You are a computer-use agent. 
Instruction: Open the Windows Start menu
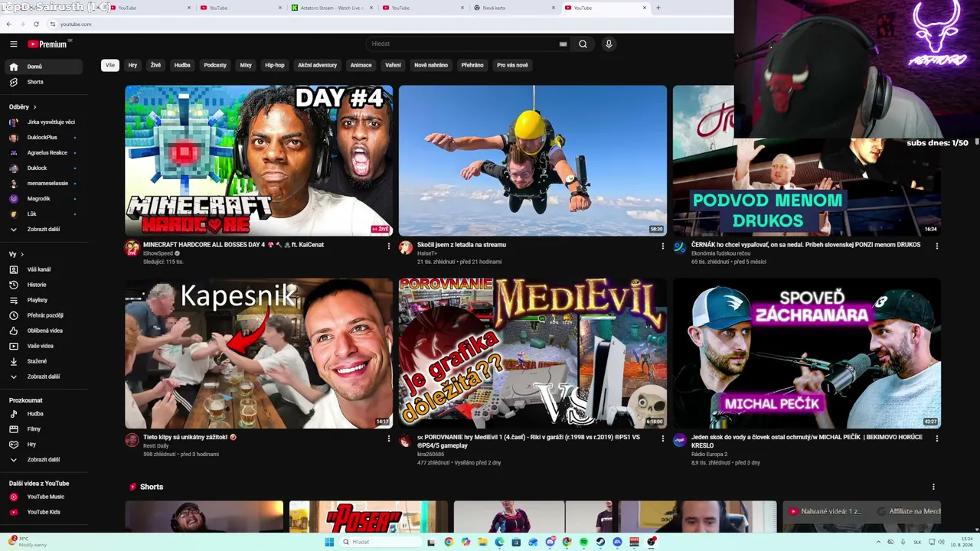(x=329, y=542)
